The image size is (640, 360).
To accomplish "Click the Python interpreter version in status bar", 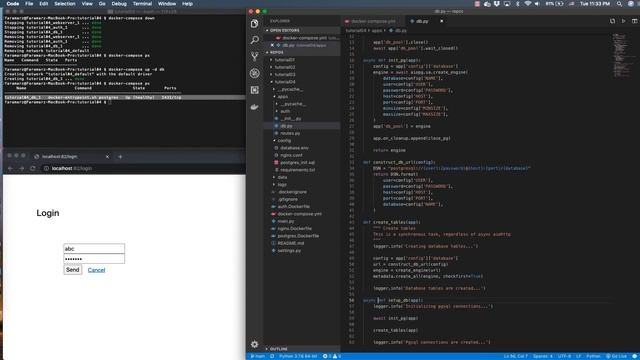I will pyautogui.click(x=298, y=356).
